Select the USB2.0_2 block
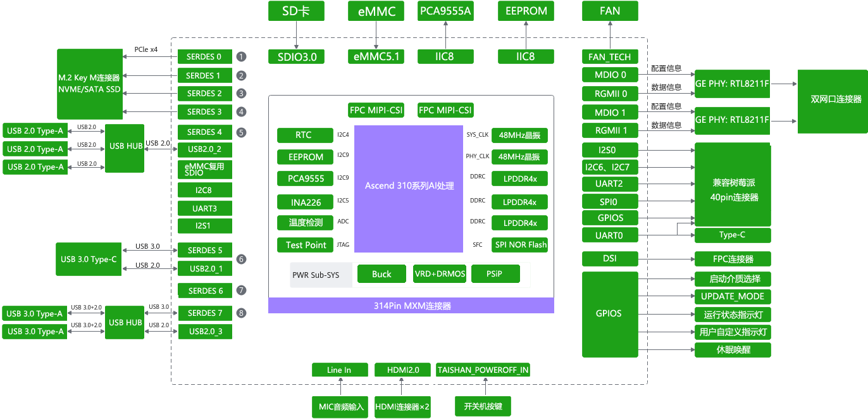Screen dimensions: 868x419 [204, 150]
